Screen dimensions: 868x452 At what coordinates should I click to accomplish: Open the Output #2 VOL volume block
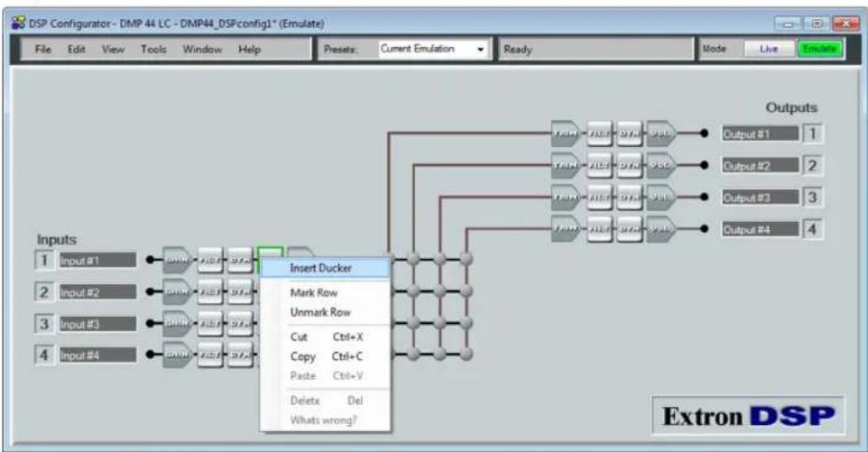[x=661, y=165]
